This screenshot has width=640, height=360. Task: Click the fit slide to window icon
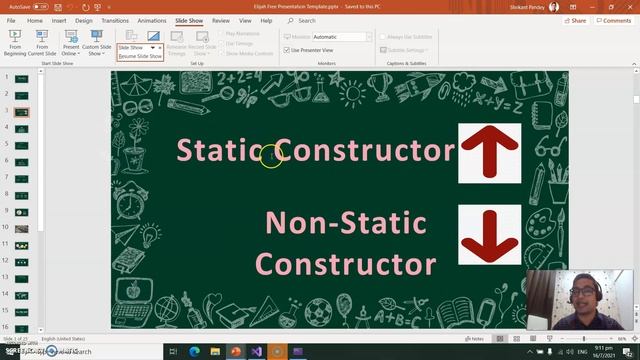(x=634, y=339)
